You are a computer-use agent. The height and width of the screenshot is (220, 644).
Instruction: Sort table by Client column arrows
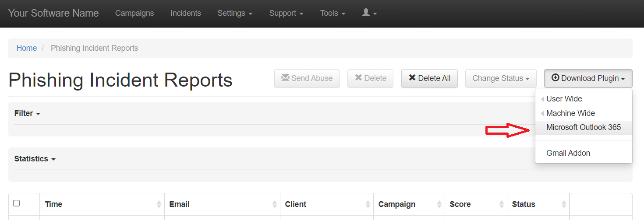coord(368,204)
